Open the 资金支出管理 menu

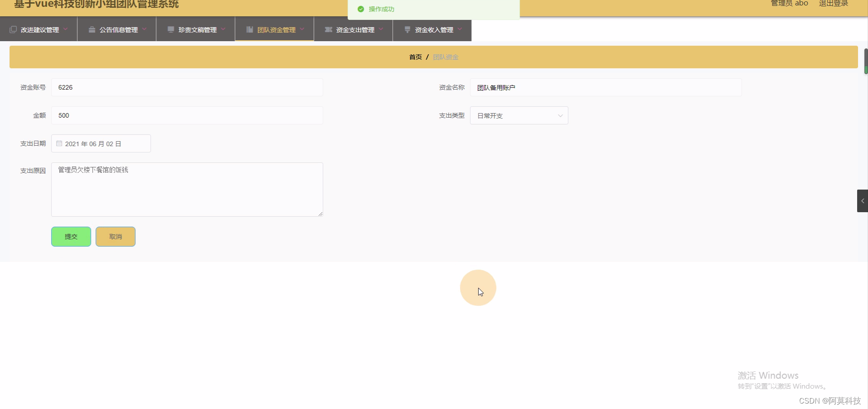[353, 29]
